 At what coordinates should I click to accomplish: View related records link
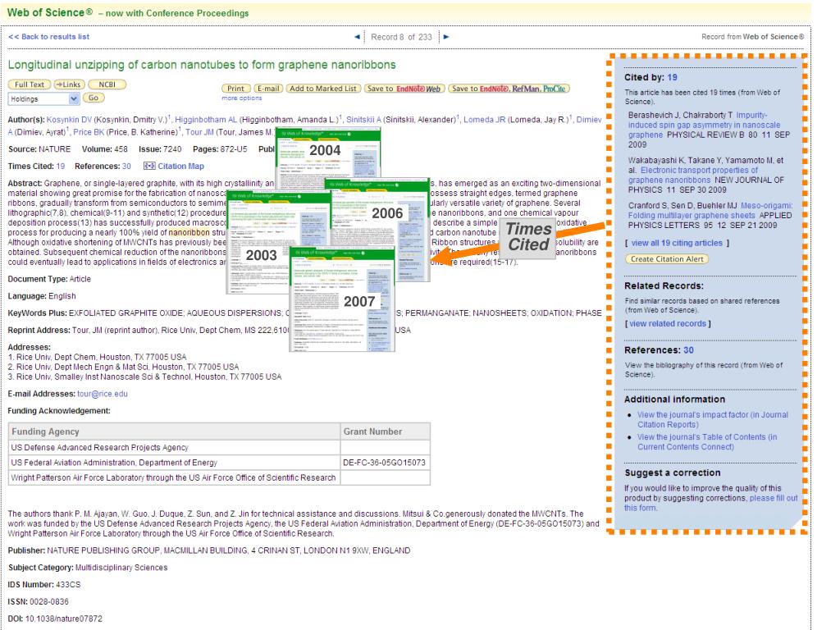click(668, 323)
